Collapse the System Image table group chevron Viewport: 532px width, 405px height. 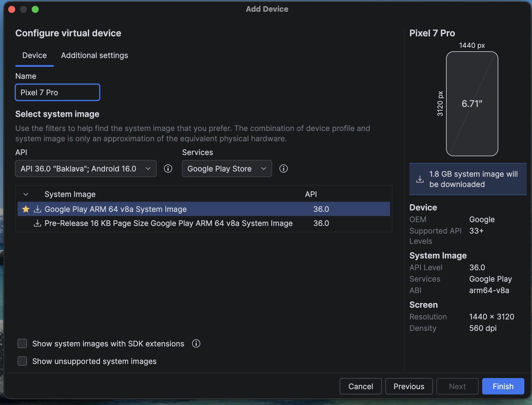coord(26,194)
